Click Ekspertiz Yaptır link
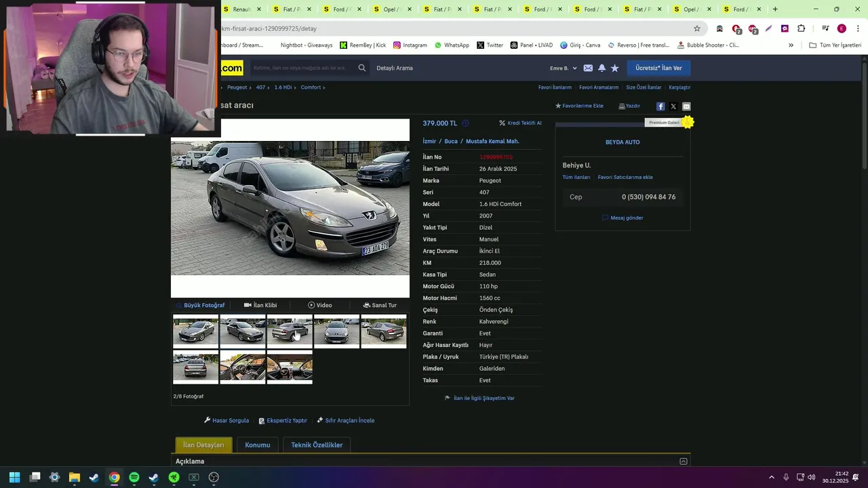This screenshot has width=868, height=488. click(283, 420)
